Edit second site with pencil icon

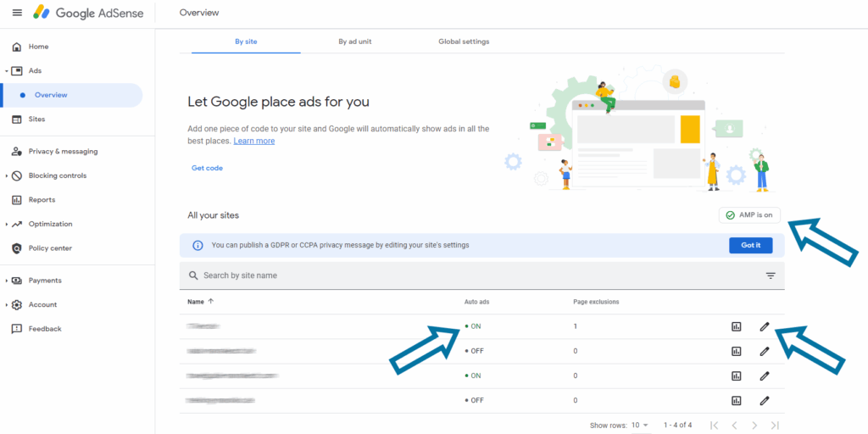tap(765, 351)
